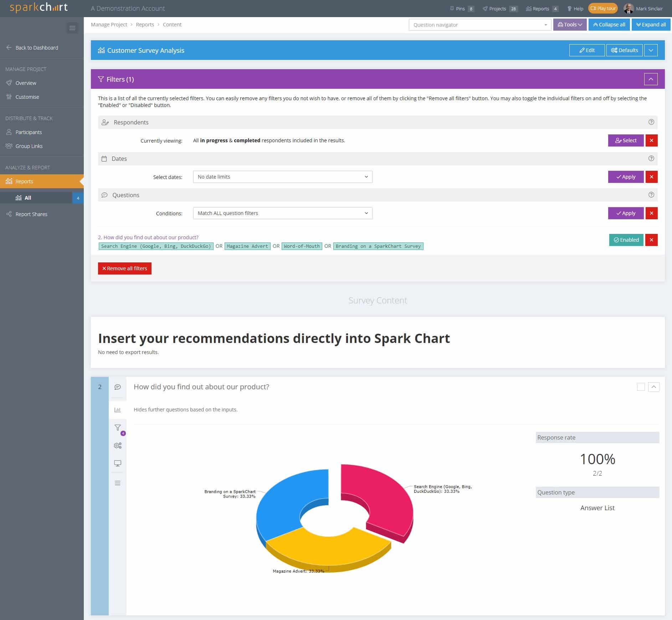
Task: Open the Select dates dropdown
Action: pos(282,176)
